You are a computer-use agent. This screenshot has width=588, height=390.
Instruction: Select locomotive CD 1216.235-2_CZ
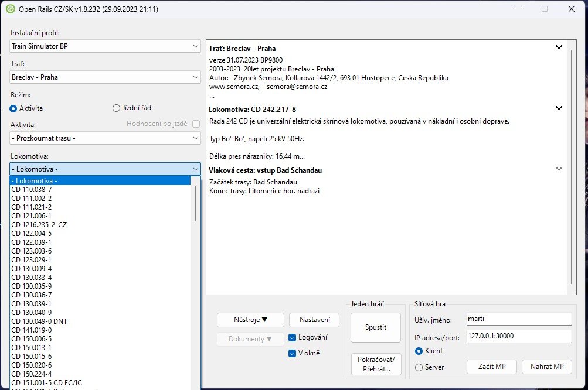[100, 225]
